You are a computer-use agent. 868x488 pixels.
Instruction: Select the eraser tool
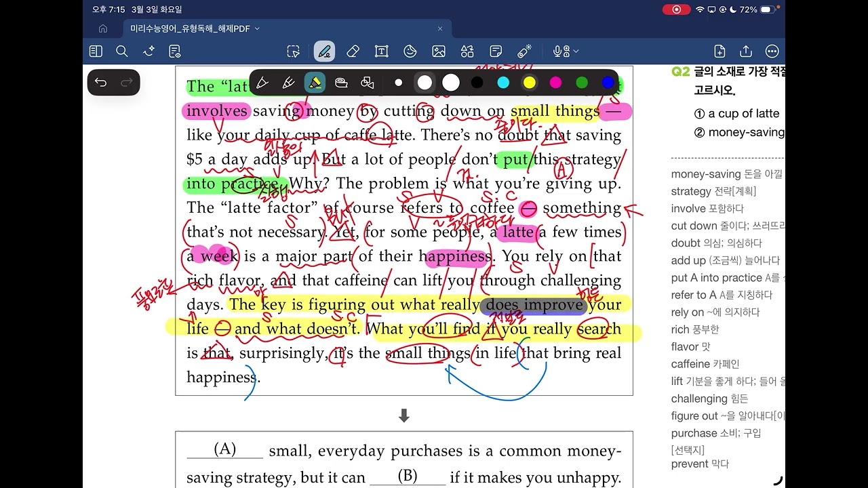[352, 51]
